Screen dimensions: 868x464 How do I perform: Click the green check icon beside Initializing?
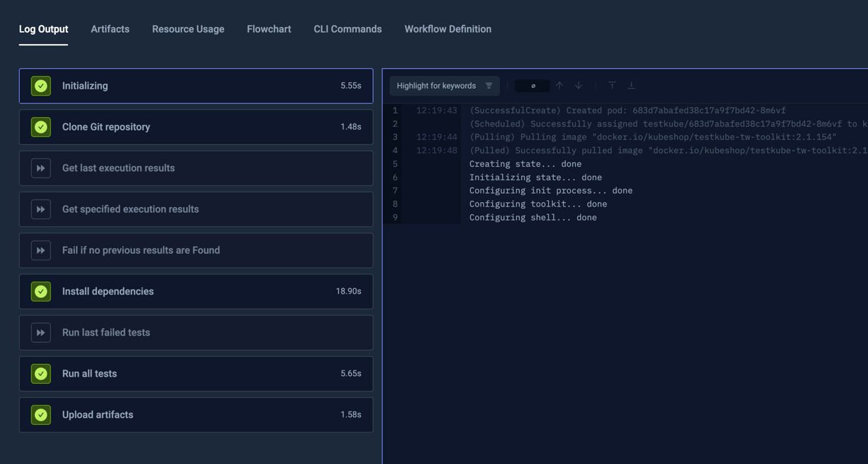41,86
